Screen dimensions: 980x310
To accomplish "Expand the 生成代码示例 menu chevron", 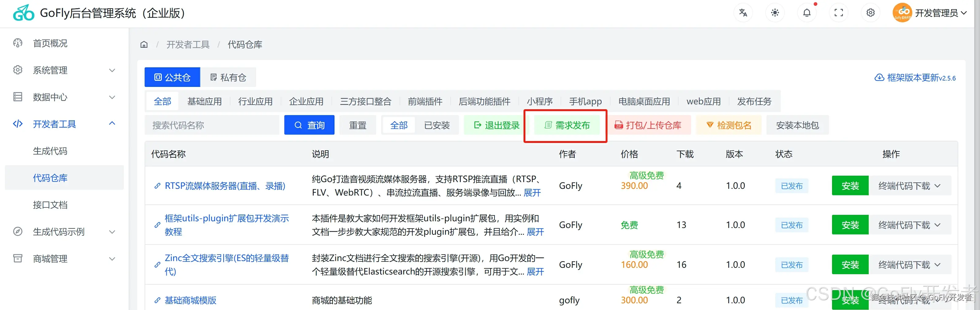I will 112,232.
